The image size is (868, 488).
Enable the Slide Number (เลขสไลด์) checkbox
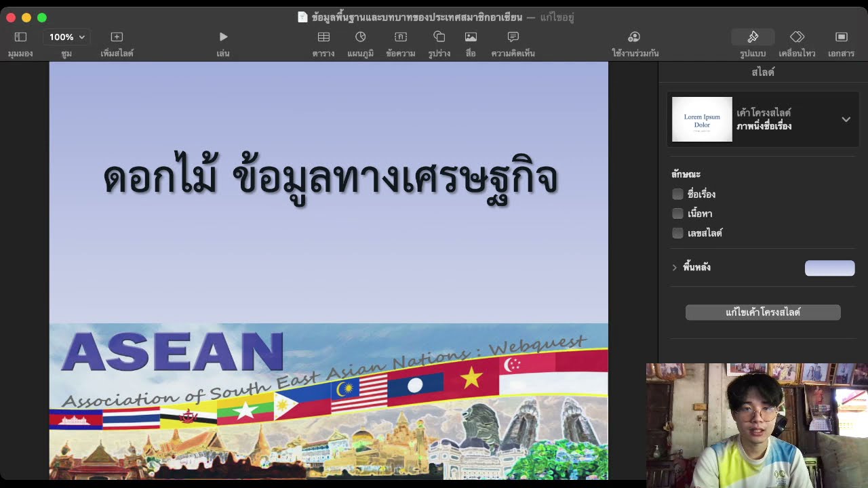(x=677, y=233)
